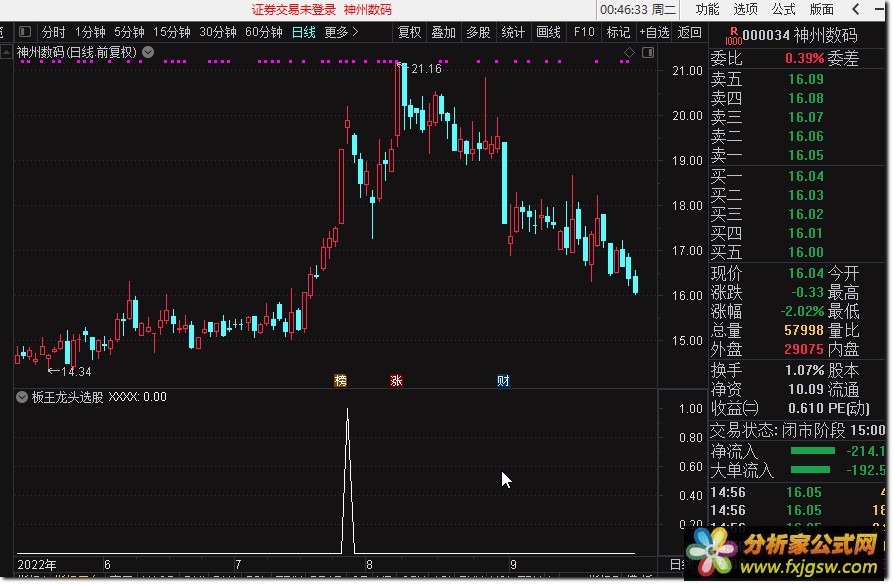Click the 换手 value 1.07%
894x584 pixels.
pos(804,371)
